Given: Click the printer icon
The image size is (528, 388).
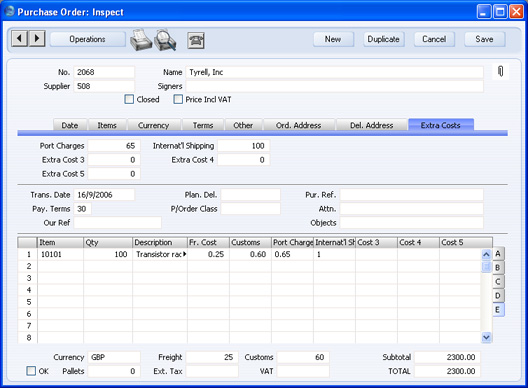Looking at the screenshot, I should click(141, 40).
